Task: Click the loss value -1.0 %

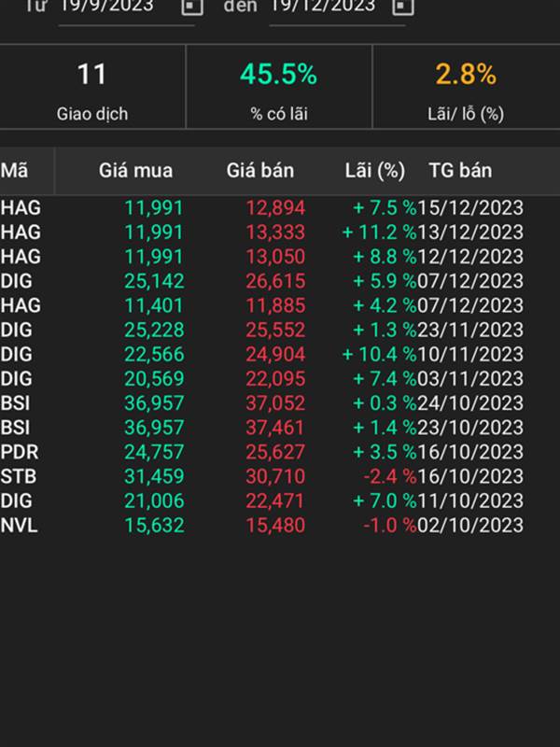Action: click(390, 525)
